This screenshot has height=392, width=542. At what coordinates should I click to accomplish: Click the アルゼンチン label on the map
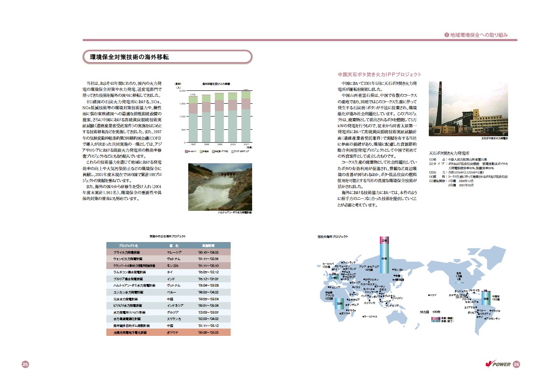coord(493,319)
